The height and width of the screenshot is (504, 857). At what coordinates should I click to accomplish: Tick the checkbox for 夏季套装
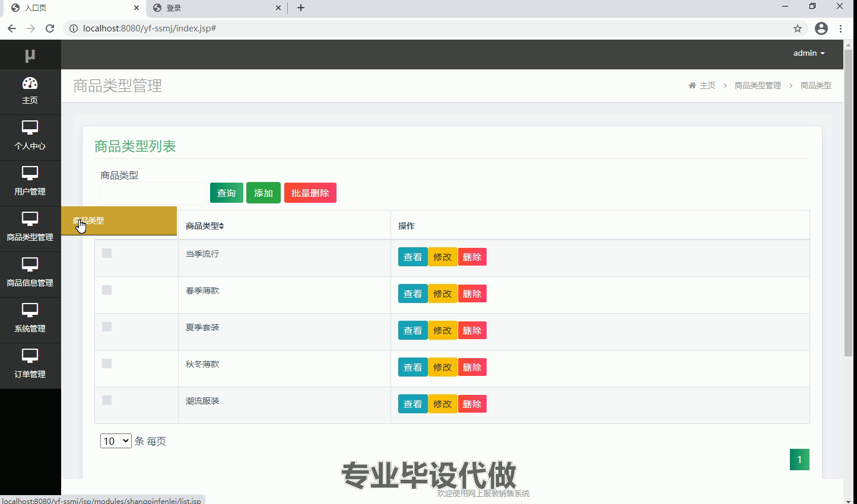point(107,327)
